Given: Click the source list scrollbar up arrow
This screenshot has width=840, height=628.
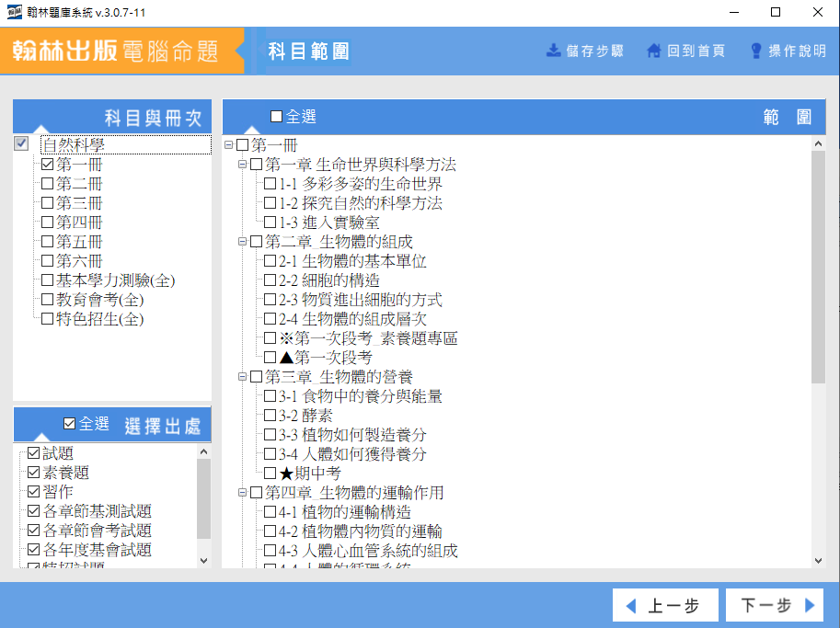Looking at the screenshot, I should click(x=203, y=451).
